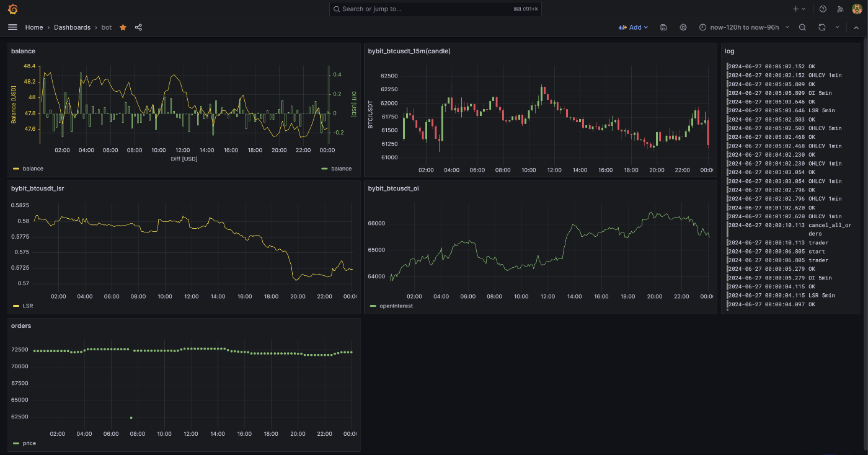Click the 72500 axis value in orders panel
868x455 pixels.
(x=20, y=350)
